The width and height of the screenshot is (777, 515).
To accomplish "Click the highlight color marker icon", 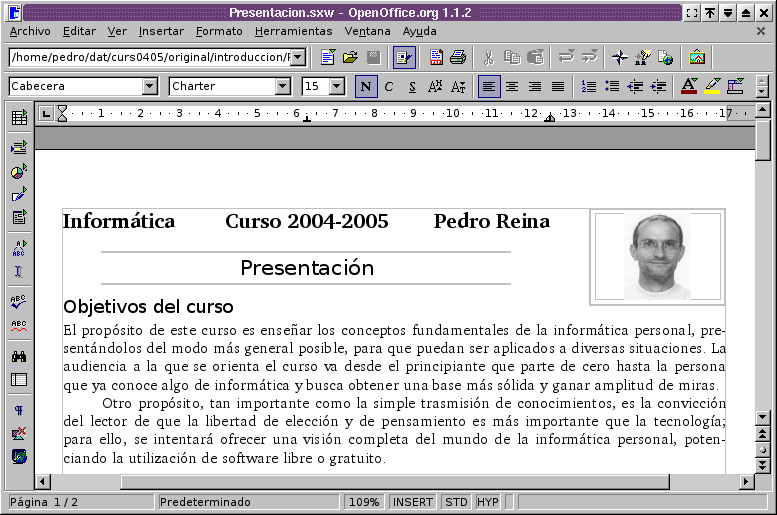I will (x=712, y=87).
